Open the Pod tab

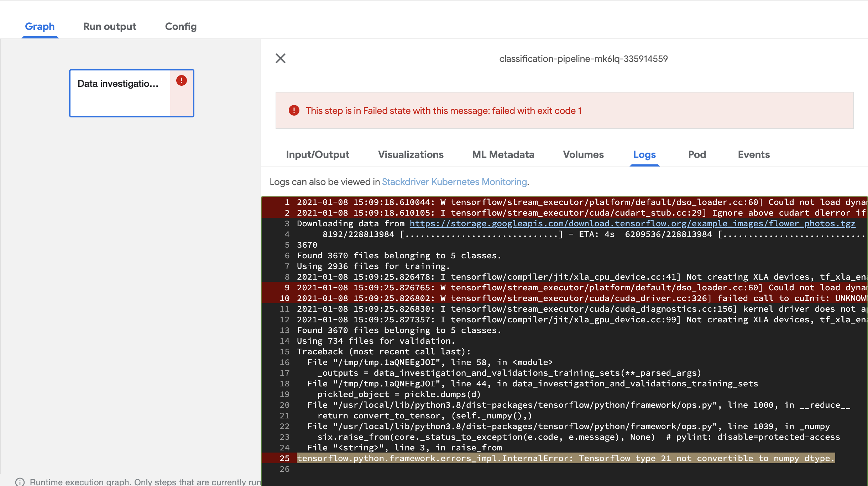(697, 155)
